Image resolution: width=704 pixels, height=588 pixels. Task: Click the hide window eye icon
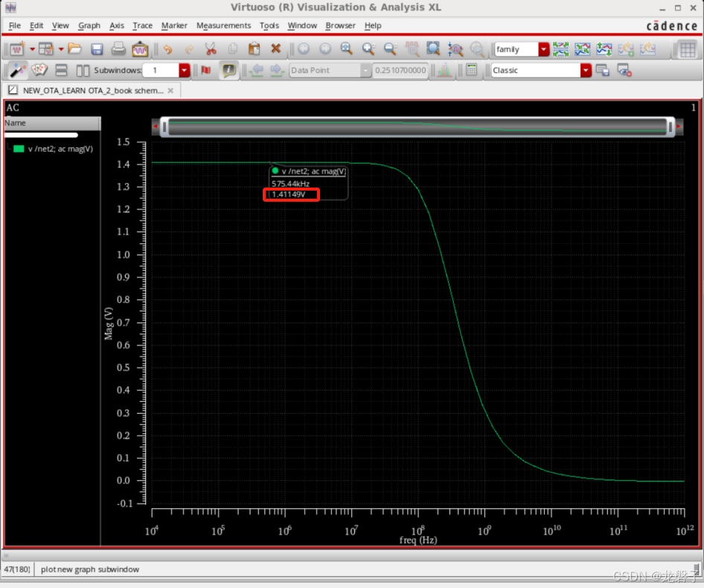(x=624, y=71)
